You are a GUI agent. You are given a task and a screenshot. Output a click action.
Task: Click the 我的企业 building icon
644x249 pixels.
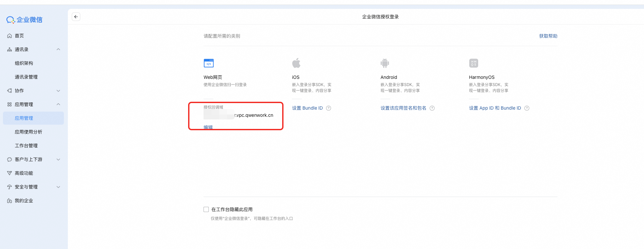10,201
